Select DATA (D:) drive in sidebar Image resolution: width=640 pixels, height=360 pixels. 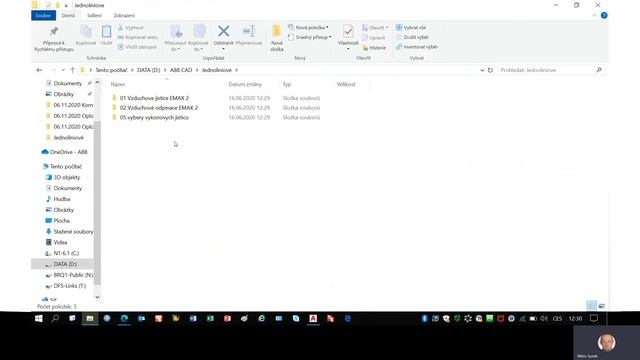(x=65, y=264)
